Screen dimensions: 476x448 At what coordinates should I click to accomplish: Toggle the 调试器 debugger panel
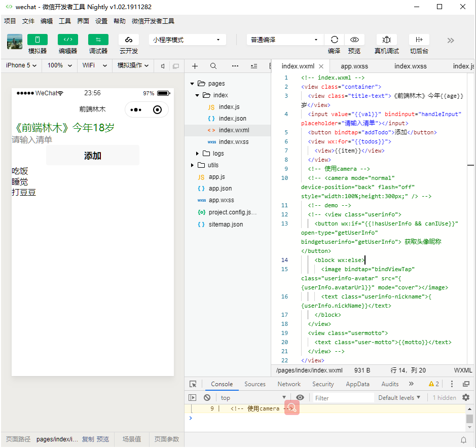(x=98, y=40)
